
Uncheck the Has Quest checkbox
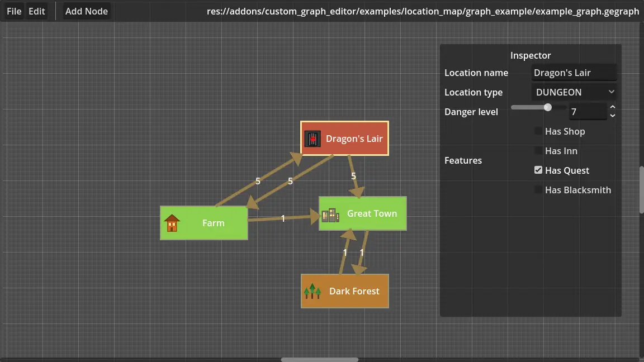pos(538,170)
